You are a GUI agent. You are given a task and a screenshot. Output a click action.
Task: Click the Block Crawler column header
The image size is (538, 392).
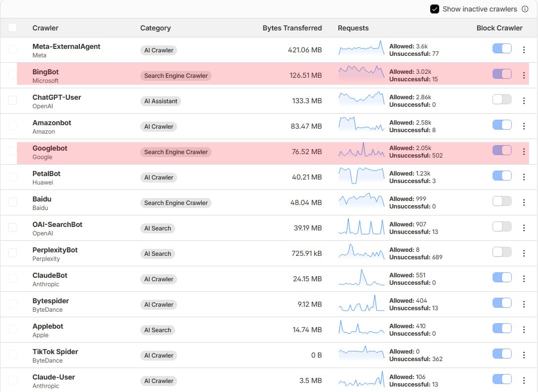point(499,28)
